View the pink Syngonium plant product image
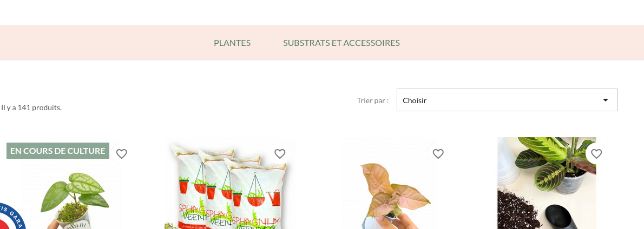Screen dimensions: 644x229 point(388,184)
